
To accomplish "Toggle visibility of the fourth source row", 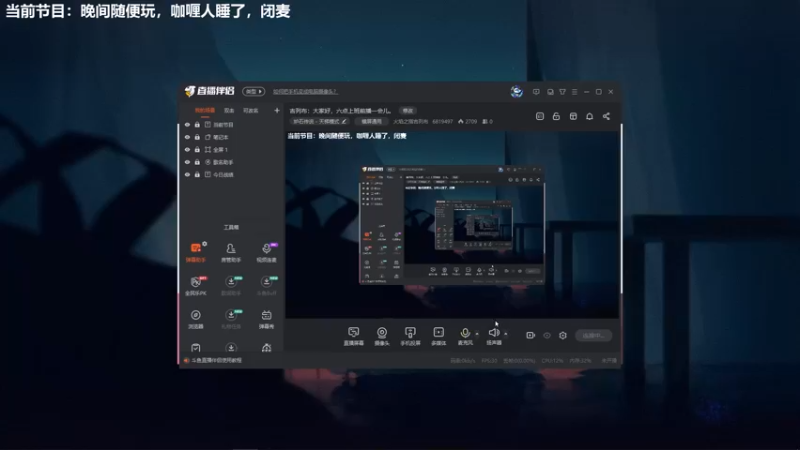I will click(187, 162).
